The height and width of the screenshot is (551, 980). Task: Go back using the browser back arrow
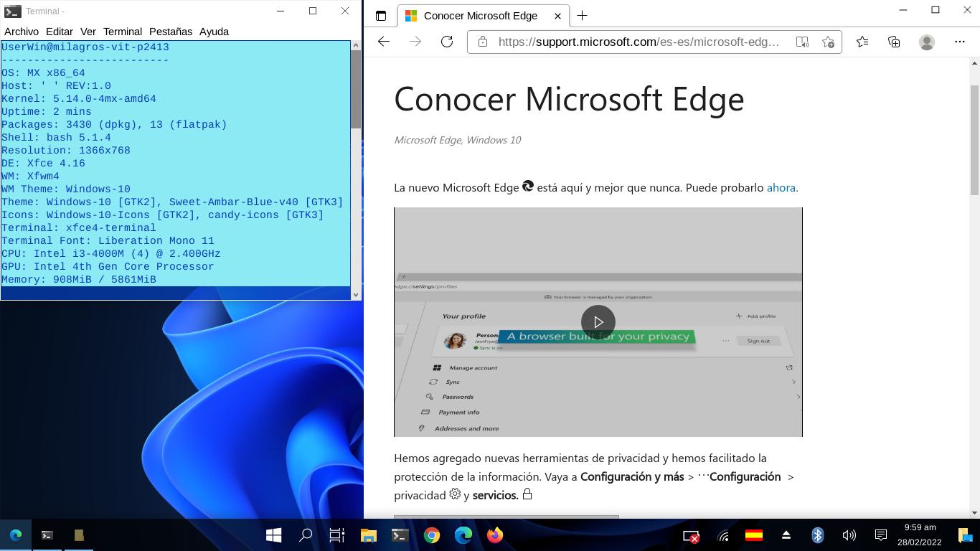(384, 42)
